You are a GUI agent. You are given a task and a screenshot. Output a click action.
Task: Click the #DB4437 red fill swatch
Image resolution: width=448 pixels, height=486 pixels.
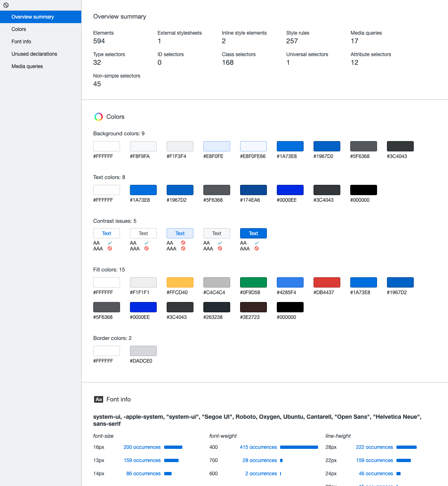coord(327,282)
